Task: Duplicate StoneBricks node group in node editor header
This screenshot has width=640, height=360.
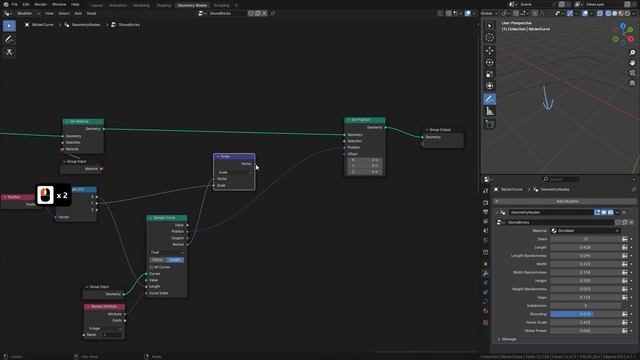Action: (258, 13)
